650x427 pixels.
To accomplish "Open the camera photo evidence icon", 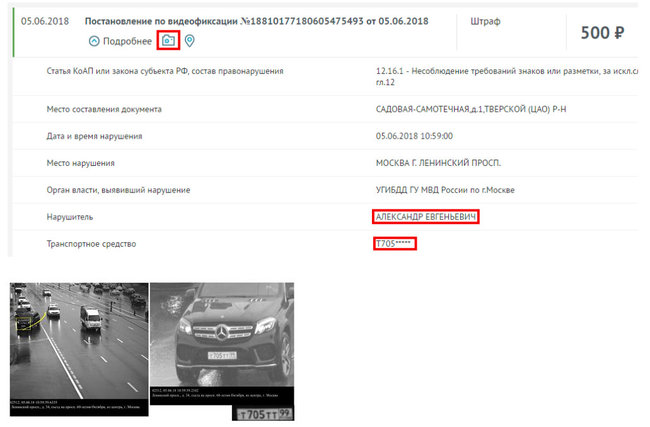I will pos(169,41).
